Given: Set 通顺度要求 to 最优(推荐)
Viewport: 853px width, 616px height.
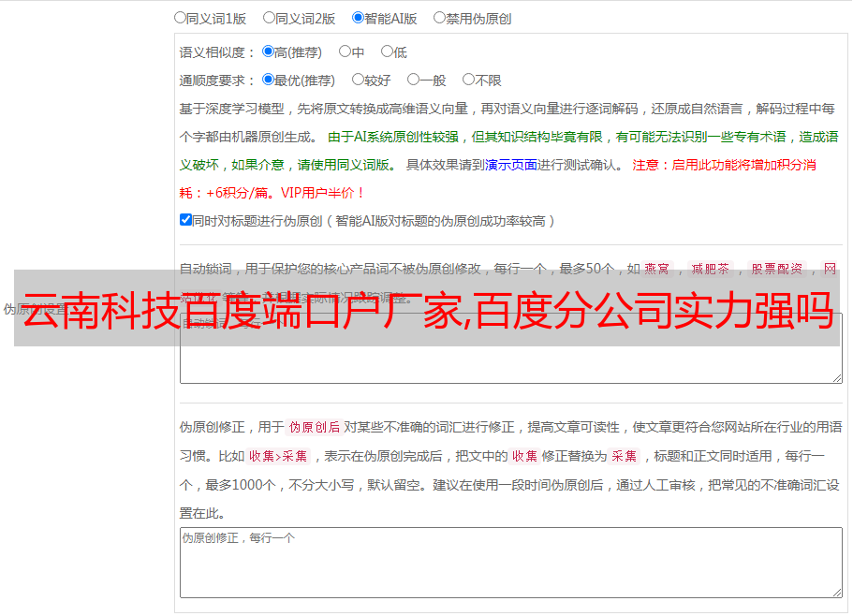Looking at the screenshot, I should pyautogui.click(x=268, y=80).
